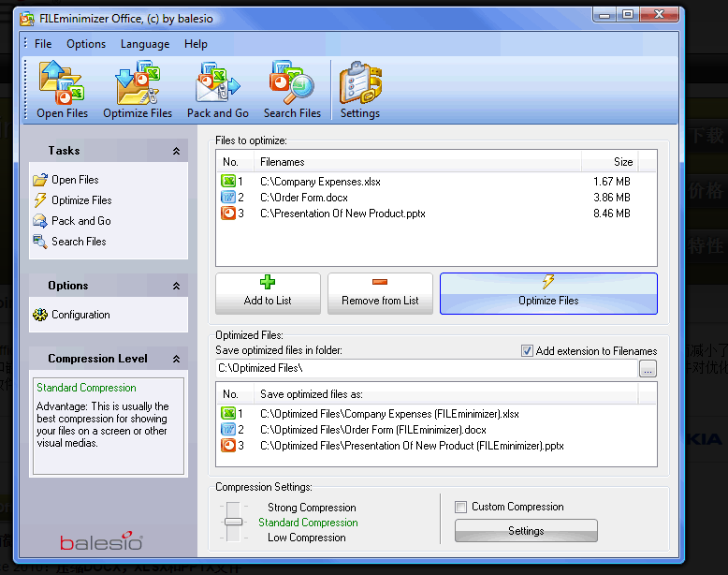Image resolution: width=728 pixels, height=575 pixels.
Task: Select optimized Company Expenses (FILEminimizer).xlsx path
Action: [x=389, y=414]
